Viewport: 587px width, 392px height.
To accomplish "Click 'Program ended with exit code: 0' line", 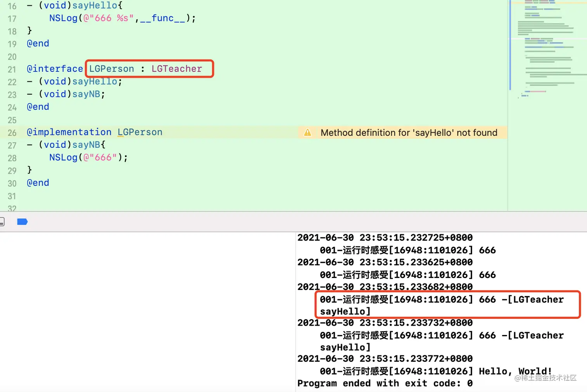I will [385, 383].
